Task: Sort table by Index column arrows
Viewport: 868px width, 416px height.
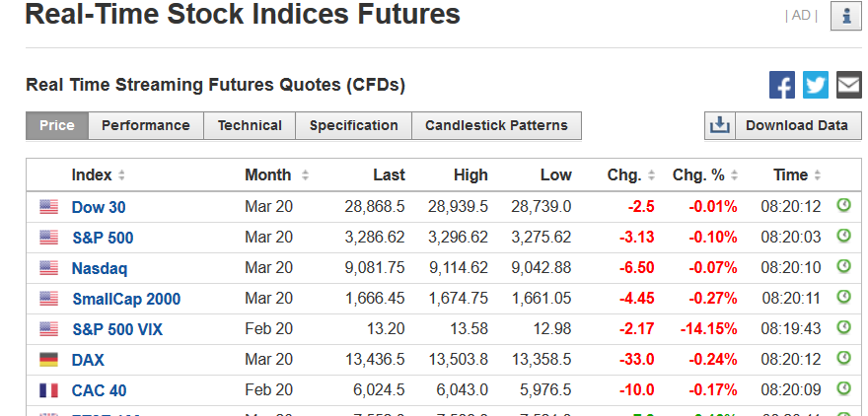Action: coord(121,175)
